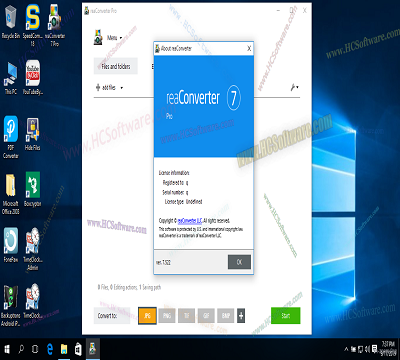Select the Microsoft Office folder icon
400x360 pixels.
(x=11, y=194)
